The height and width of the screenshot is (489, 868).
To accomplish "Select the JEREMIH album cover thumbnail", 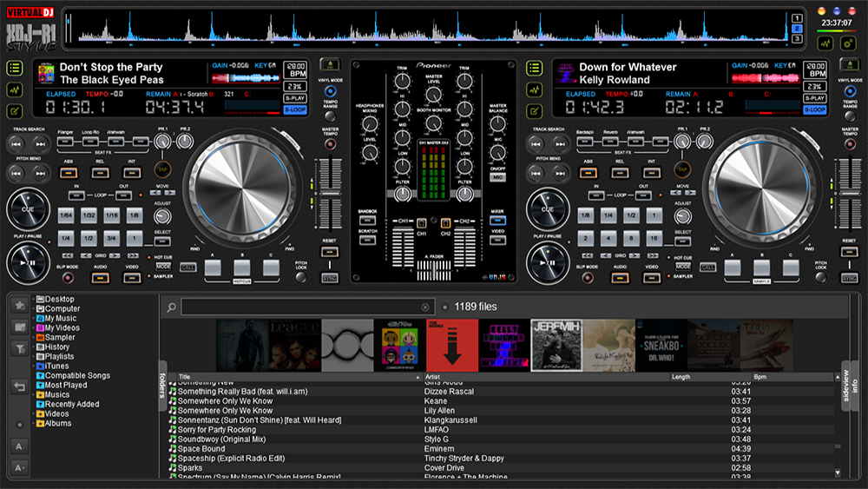I will pos(556,345).
